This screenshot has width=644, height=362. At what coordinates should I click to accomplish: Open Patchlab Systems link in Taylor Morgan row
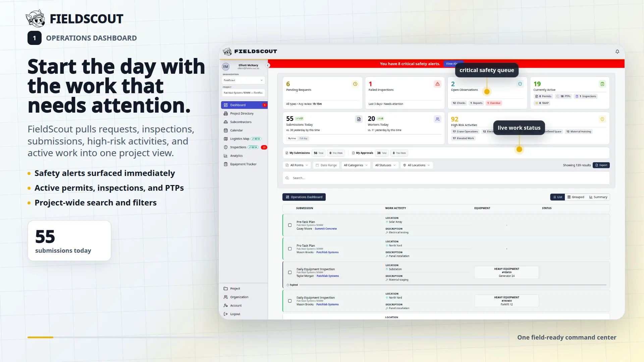[328, 276]
